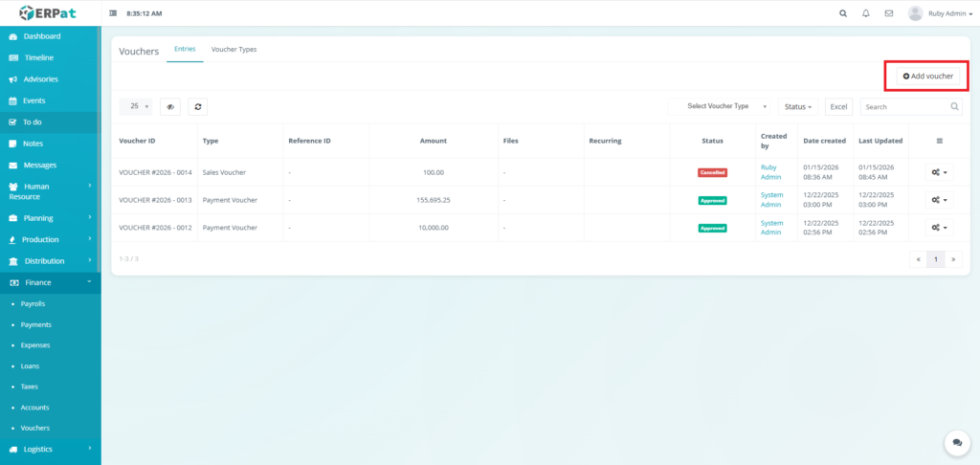Click the table columns menu icon in header
This screenshot has width=980, height=465.
pos(939,141)
